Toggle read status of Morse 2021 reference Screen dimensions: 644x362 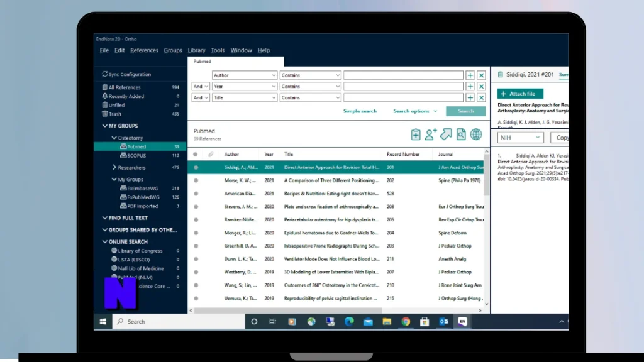[196, 180]
